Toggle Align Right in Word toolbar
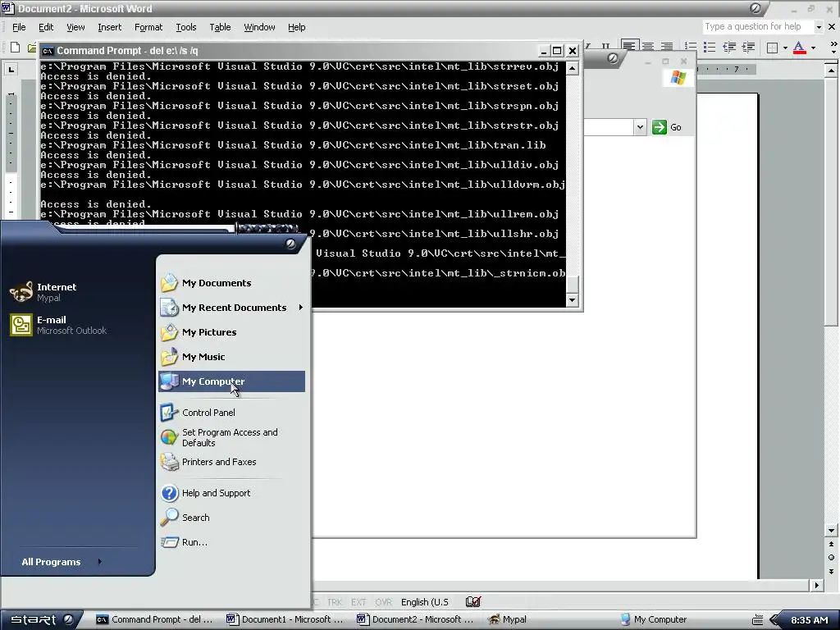 pos(666,47)
